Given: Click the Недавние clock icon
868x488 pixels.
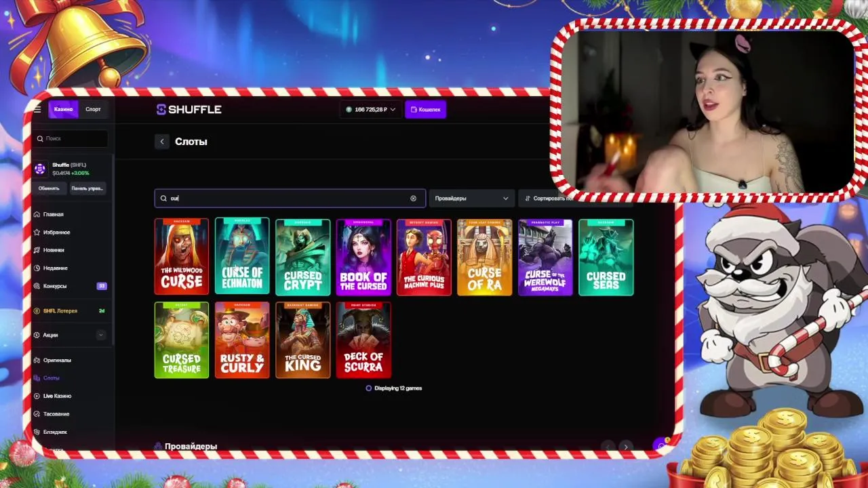Looking at the screenshot, I should click(37, 268).
